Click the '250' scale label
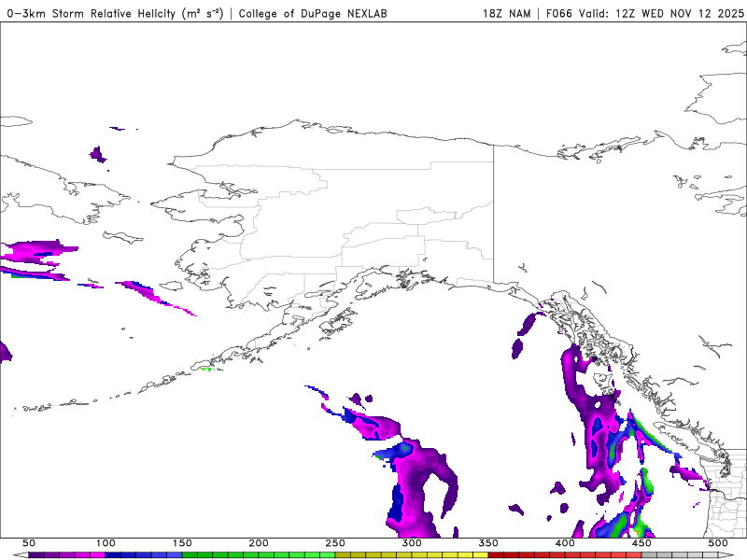The width and height of the screenshot is (747, 560). (x=335, y=543)
